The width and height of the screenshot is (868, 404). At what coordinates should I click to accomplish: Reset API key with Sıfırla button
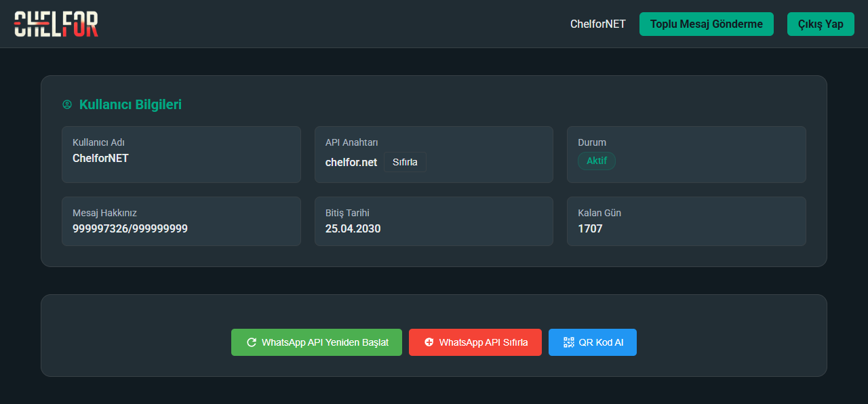coord(405,162)
